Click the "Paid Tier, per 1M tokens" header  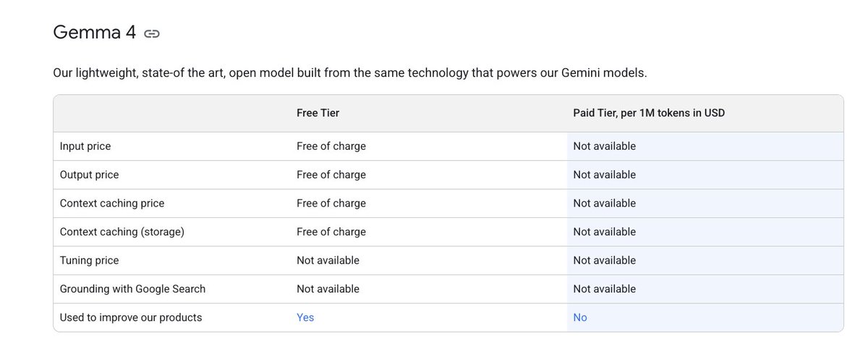tap(649, 113)
